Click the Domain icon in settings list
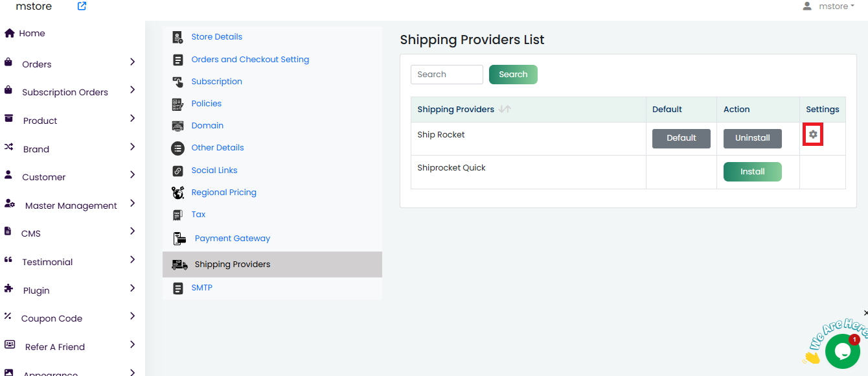This screenshot has width=868, height=376. (x=177, y=126)
